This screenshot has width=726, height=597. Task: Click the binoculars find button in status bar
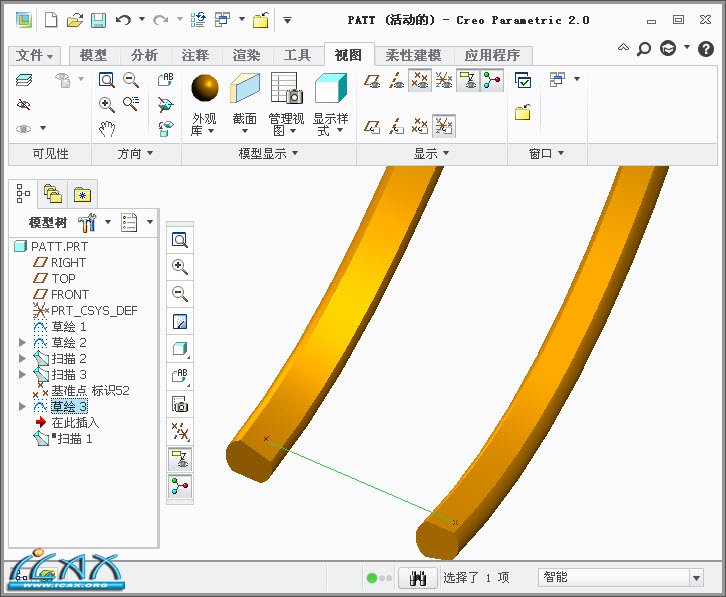pos(417,577)
